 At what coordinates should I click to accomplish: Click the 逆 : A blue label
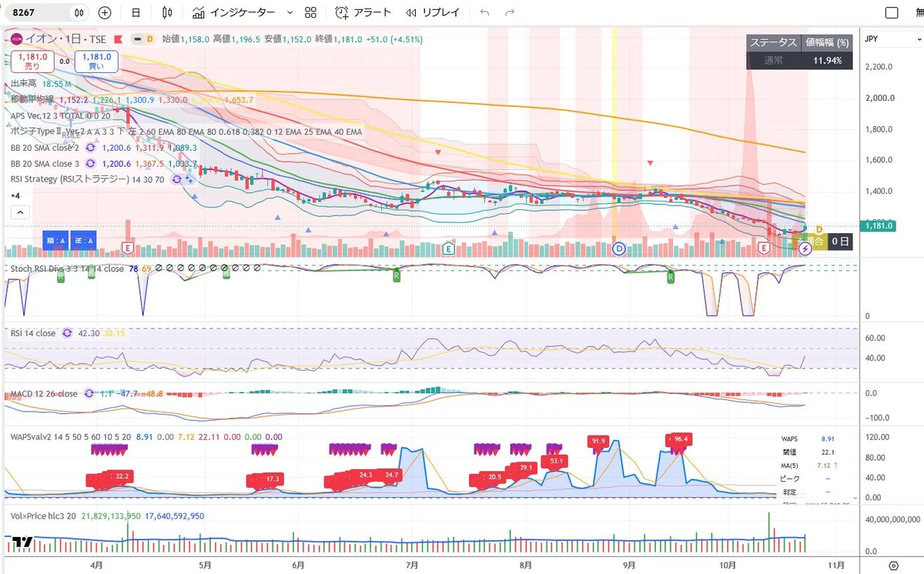84,241
